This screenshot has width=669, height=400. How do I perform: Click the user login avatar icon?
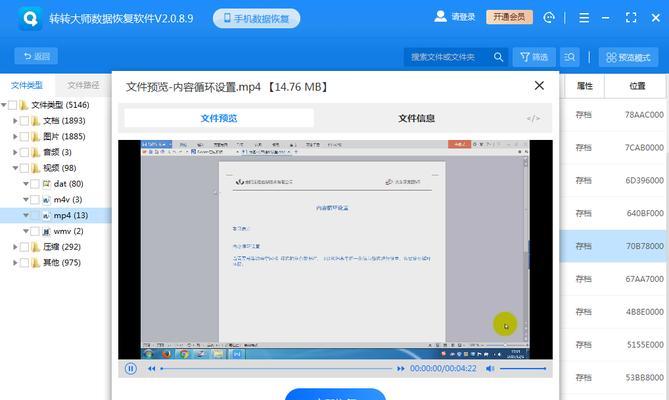(x=440, y=17)
